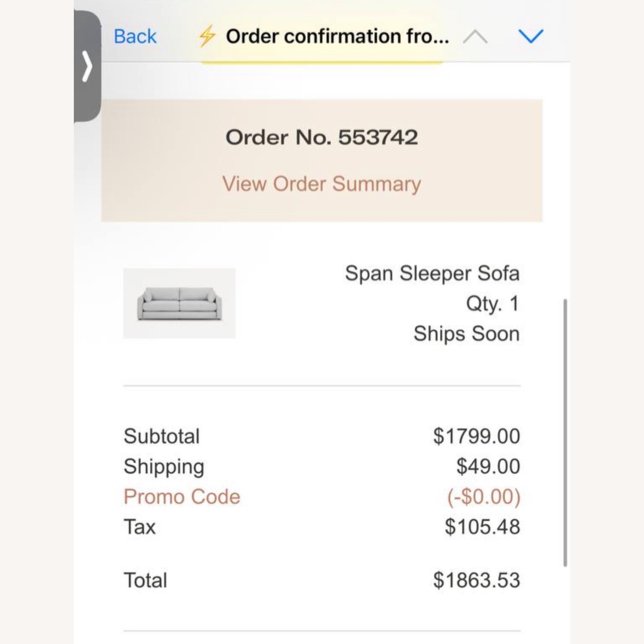
Task: Tap the Ships Soon status text
Action: point(467,333)
